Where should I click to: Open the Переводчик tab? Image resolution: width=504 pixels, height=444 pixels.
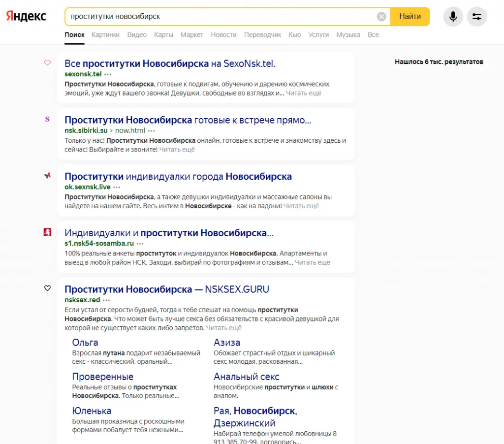click(263, 35)
